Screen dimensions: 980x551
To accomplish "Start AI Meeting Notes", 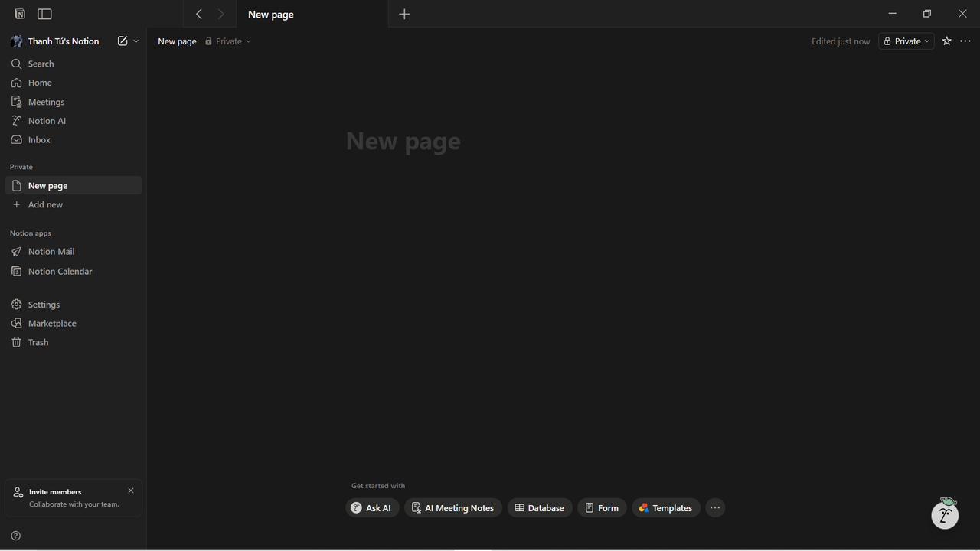I will point(452,508).
